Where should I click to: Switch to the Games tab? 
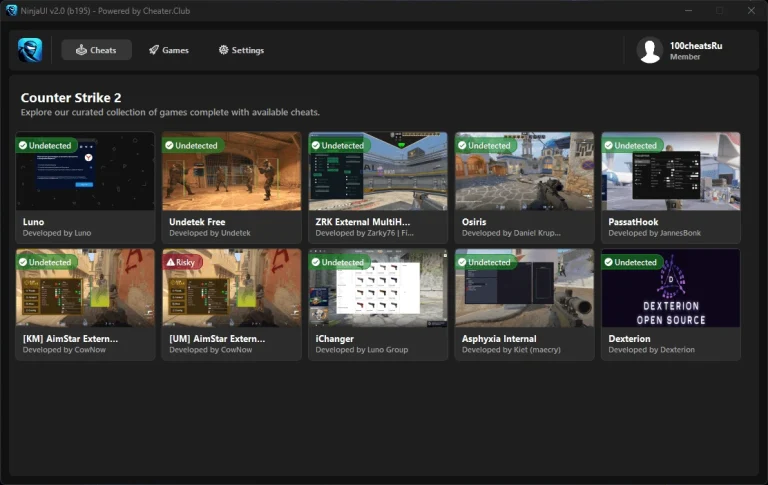pyautogui.click(x=169, y=50)
